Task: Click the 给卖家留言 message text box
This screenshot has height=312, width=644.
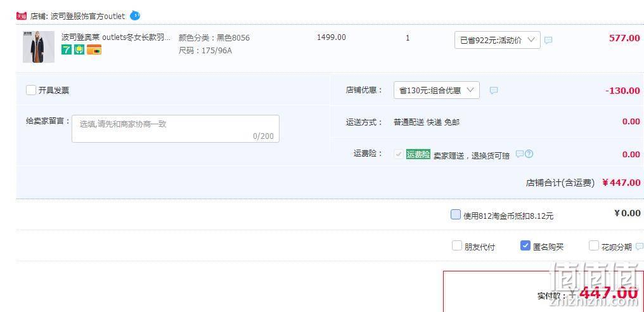Action: point(176,129)
